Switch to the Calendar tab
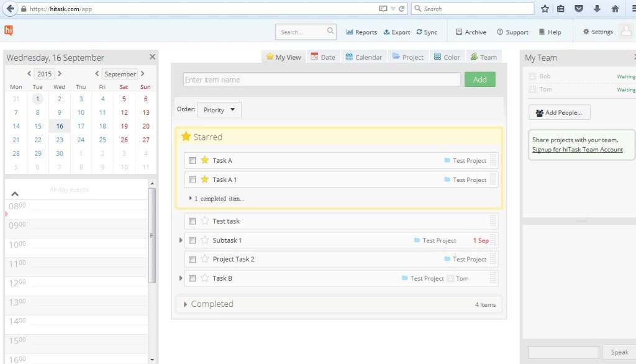Screen dimensions: 636x364 click(364, 57)
